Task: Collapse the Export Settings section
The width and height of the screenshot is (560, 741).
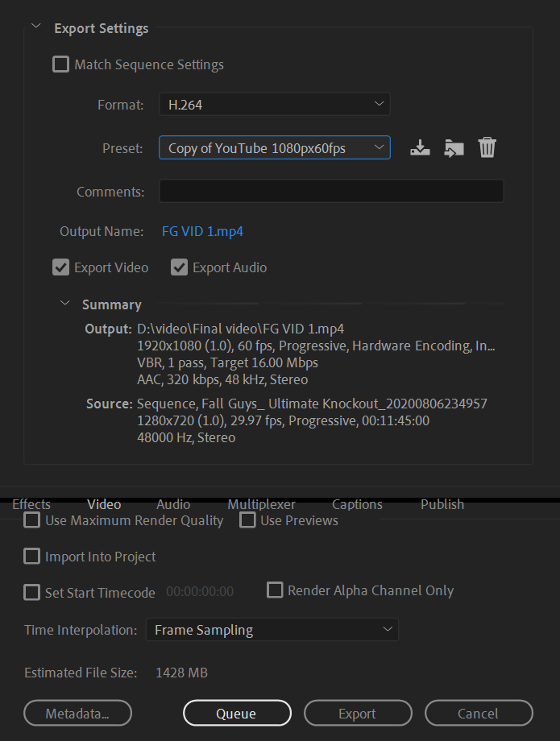Action: coord(35,26)
